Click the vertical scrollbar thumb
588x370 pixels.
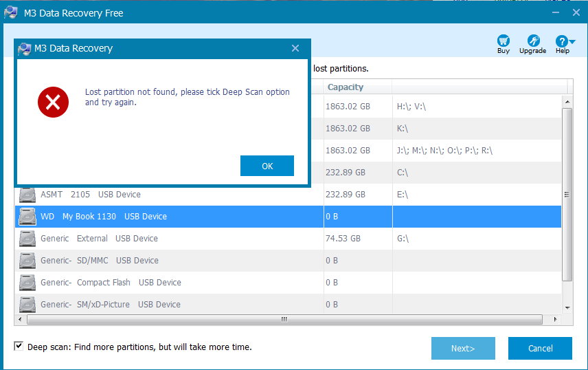[567, 194]
